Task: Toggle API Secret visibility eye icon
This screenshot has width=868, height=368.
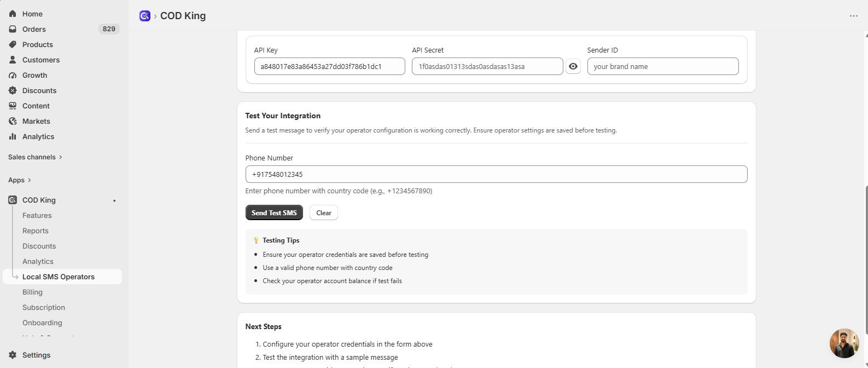Action: pos(573,66)
